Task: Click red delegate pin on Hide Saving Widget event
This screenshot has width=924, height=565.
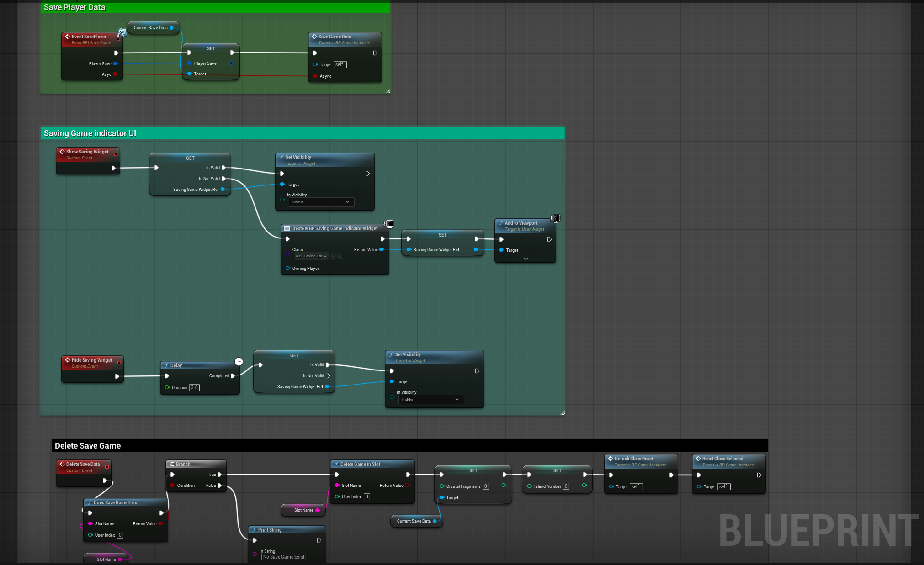Action: [x=119, y=363]
